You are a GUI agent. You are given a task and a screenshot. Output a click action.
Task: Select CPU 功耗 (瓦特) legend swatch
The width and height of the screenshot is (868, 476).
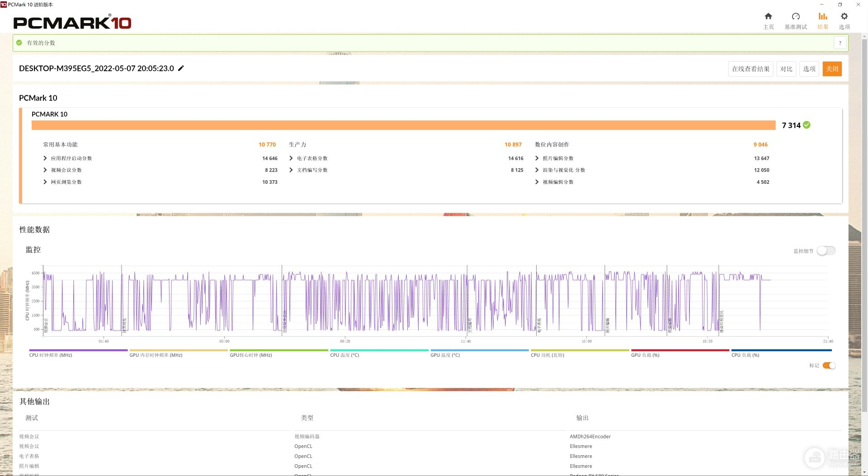pos(580,350)
